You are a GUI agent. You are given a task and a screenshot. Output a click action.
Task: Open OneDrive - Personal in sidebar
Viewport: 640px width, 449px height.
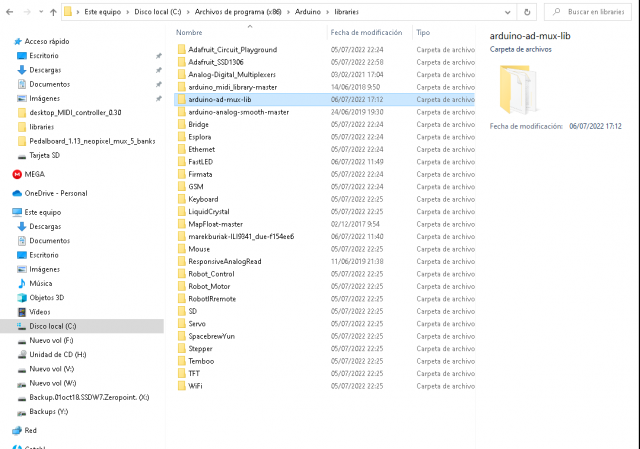(x=55, y=193)
